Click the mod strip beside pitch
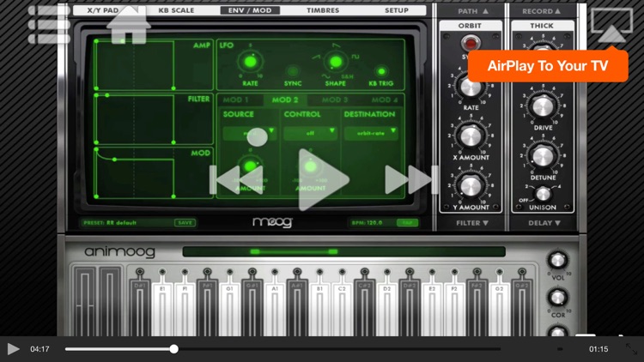 point(110,302)
